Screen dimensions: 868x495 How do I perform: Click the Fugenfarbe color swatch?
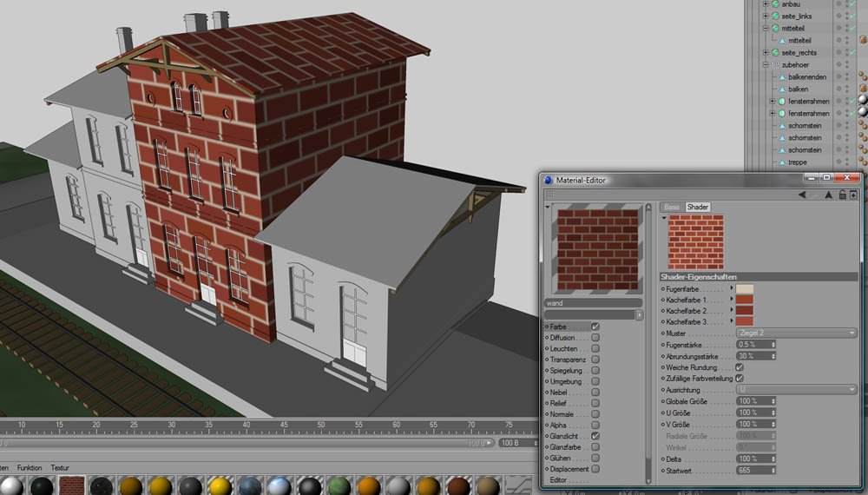pyautogui.click(x=746, y=288)
